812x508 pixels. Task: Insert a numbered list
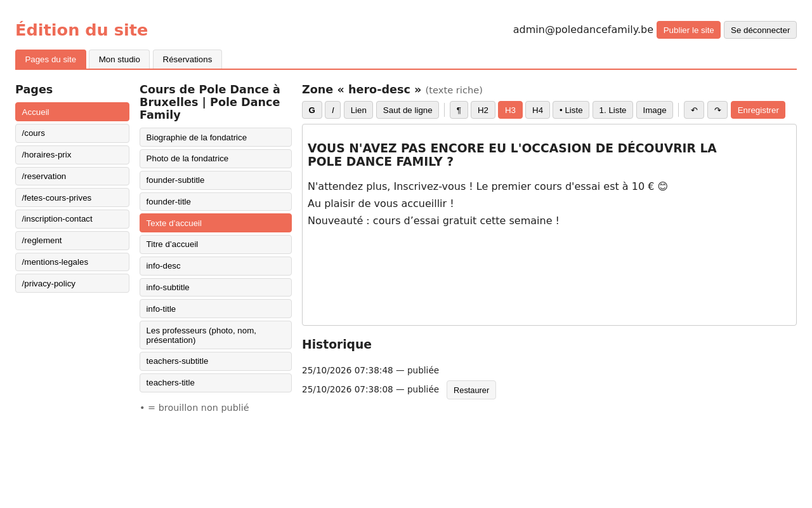click(613, 110)
